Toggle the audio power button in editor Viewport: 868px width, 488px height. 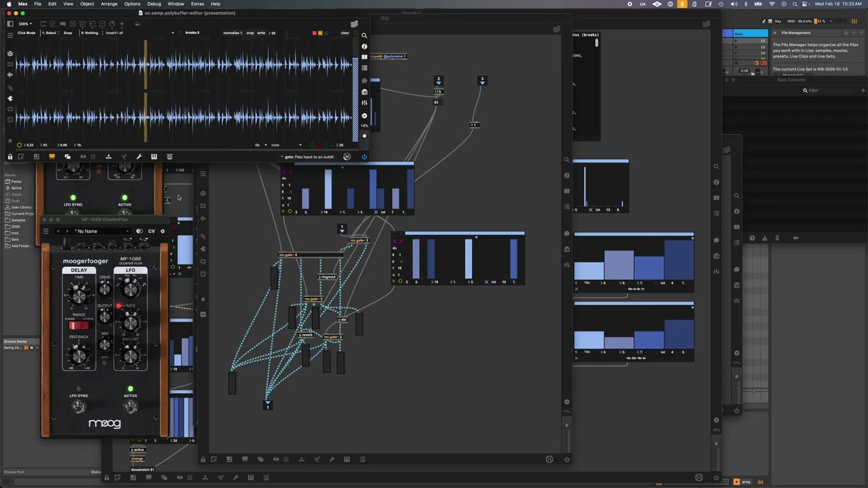point(364,157)
